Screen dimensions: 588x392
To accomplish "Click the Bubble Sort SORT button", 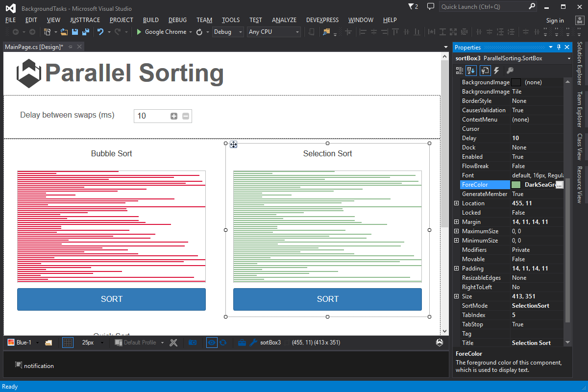I will click(111, 299).
